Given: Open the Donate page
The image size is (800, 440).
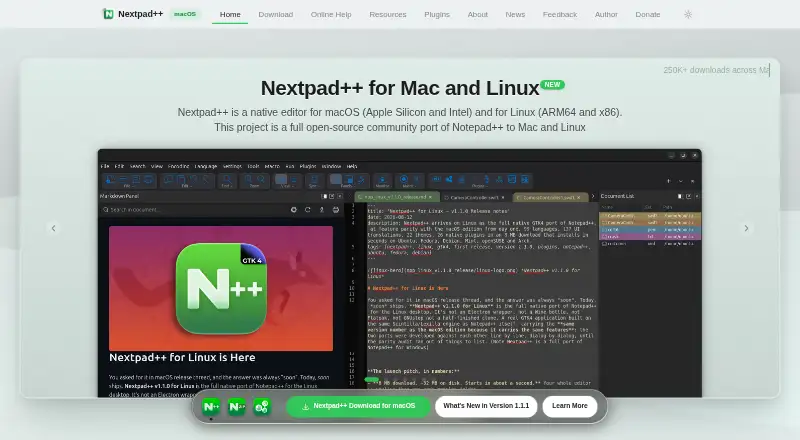Looking at the screenshot, I should (647, 14).
